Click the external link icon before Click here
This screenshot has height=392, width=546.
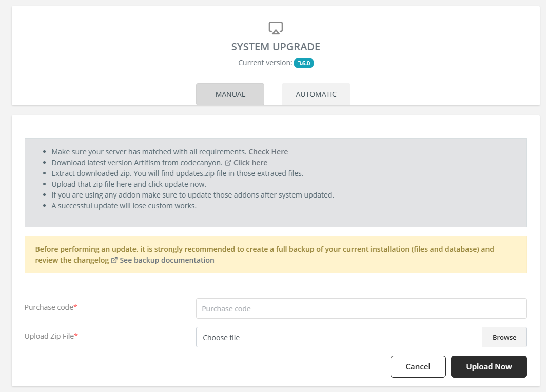point(228,163)
